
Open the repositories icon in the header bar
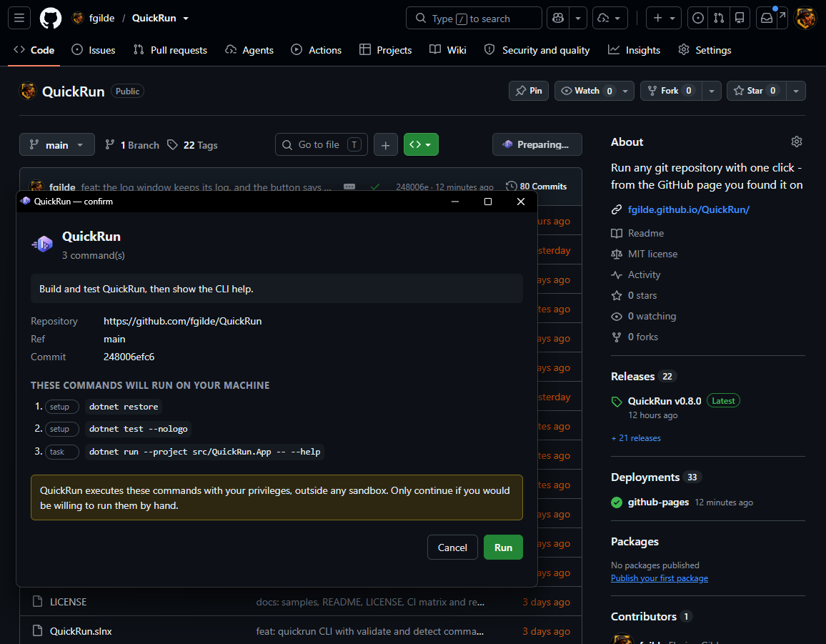click(x=740, y=18)
